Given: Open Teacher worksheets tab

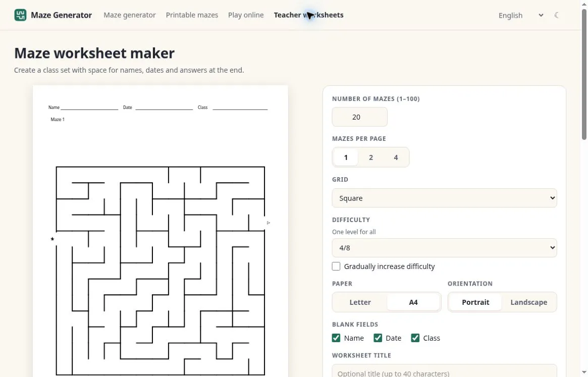Looking at the screenshot, I should click(x=308, y=15).
